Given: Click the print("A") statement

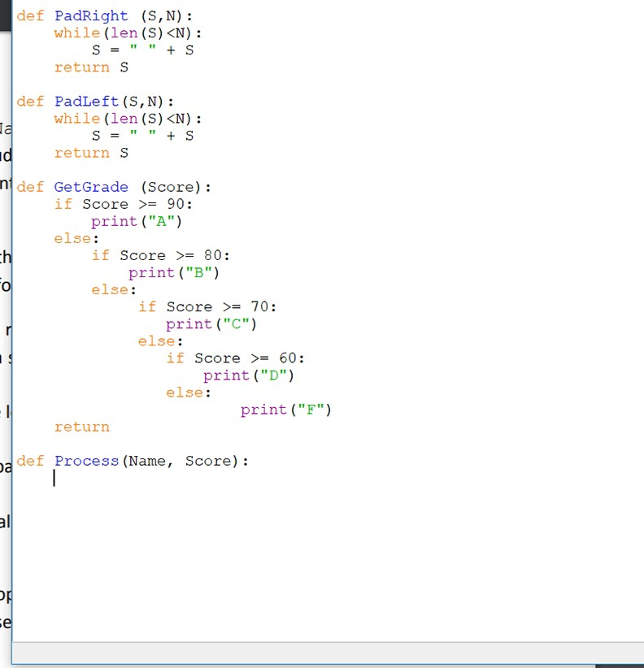Looking at the screenshot, I should coord(137,222).
